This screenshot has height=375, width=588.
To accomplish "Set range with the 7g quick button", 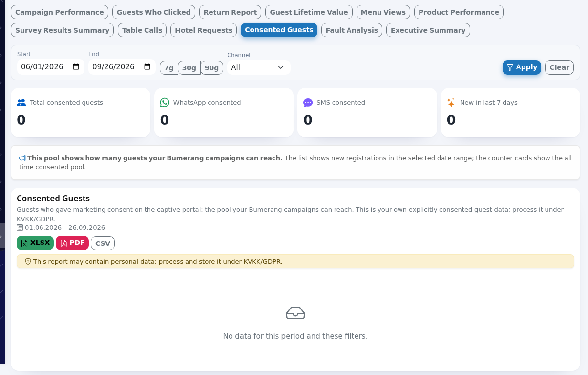I will pos(169,68).
